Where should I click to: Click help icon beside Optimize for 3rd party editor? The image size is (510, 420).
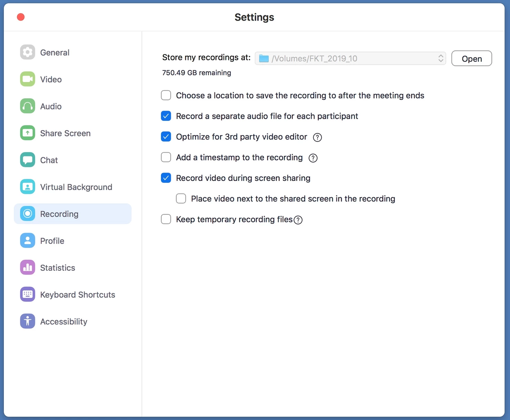tap(317, 137)
